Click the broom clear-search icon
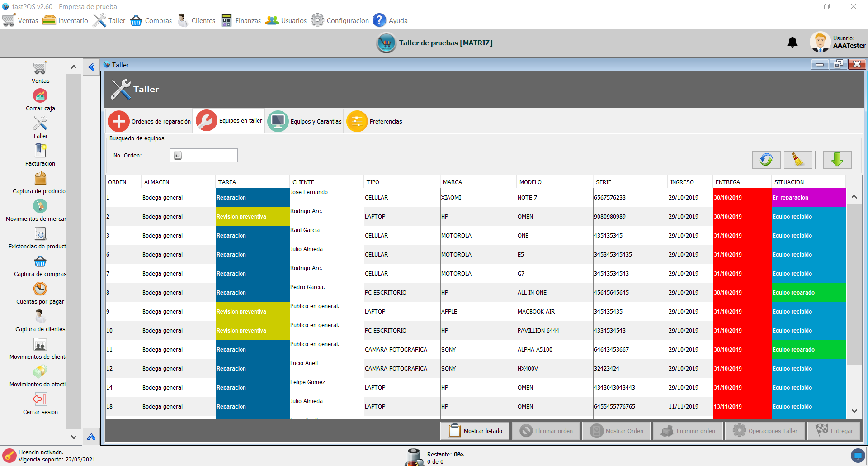Image resolution: width=868 pixels, height=466 pixels. (797, 160)
